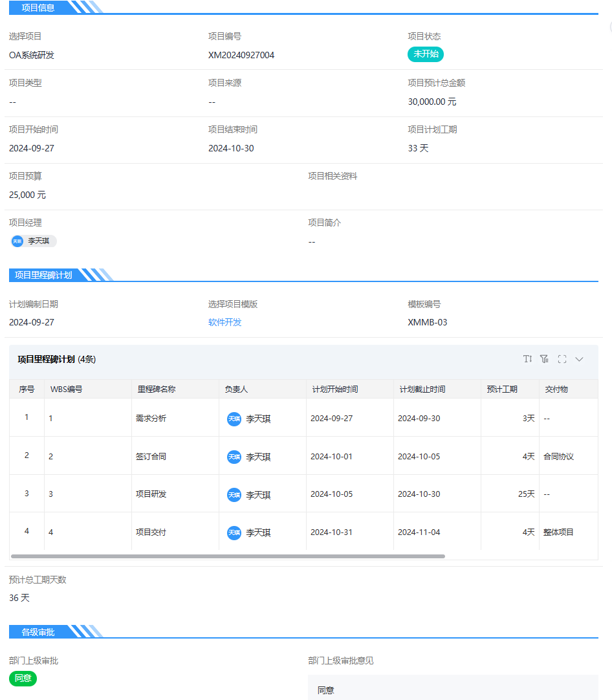Click the 项目里程碑计划 section header

[x=43, y=275]
